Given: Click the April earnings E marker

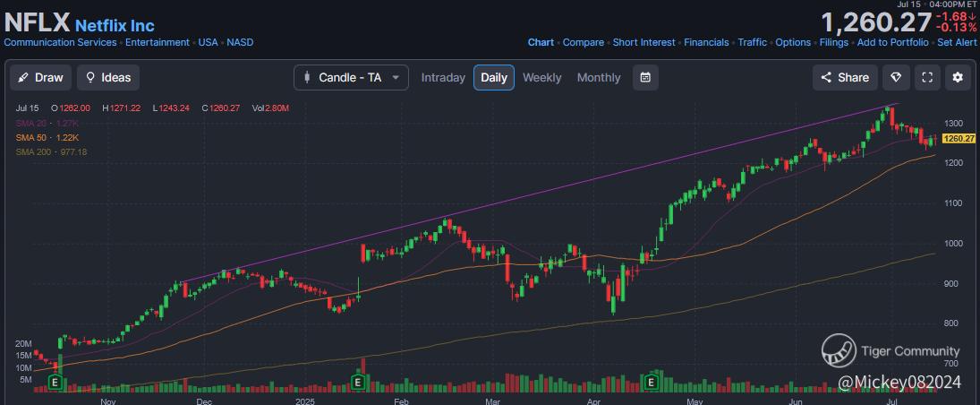Looking at the screenshot, I should (x=652, y=382).
